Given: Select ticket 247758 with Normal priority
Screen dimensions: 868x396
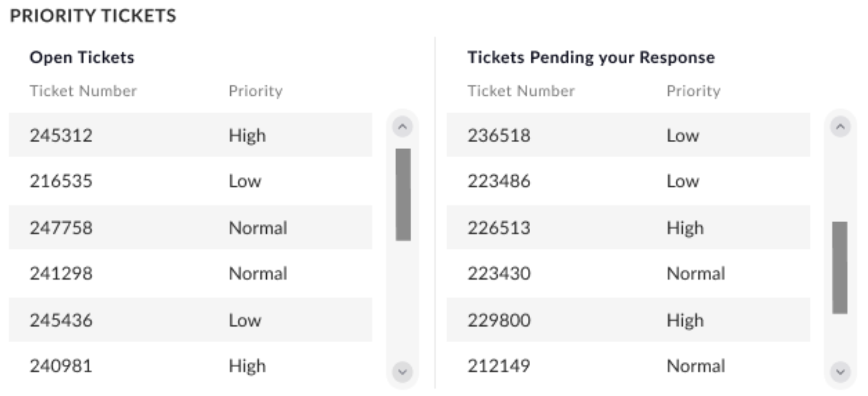Looking at the screenshot, I should click(x=61, y=228).
